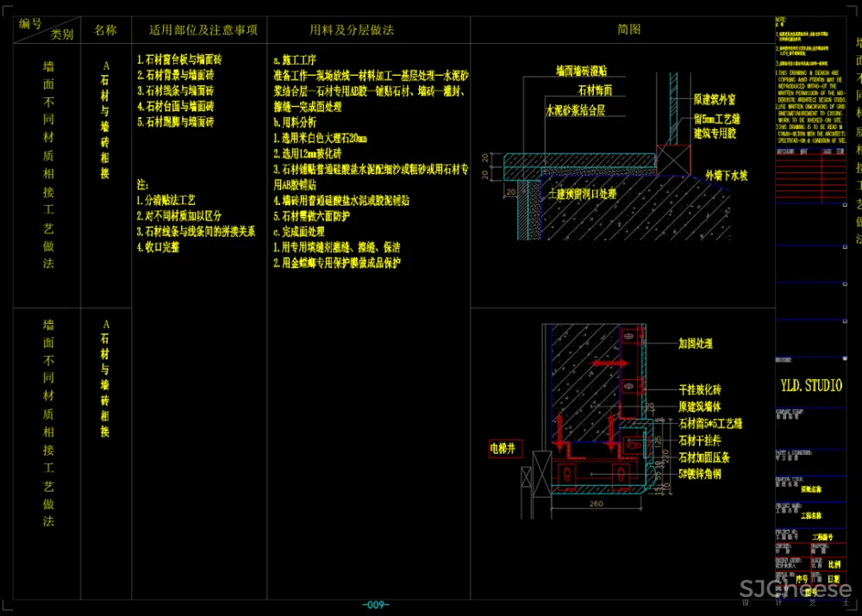
Task: Select the 加固处理 callout
Action: point(696,344)
